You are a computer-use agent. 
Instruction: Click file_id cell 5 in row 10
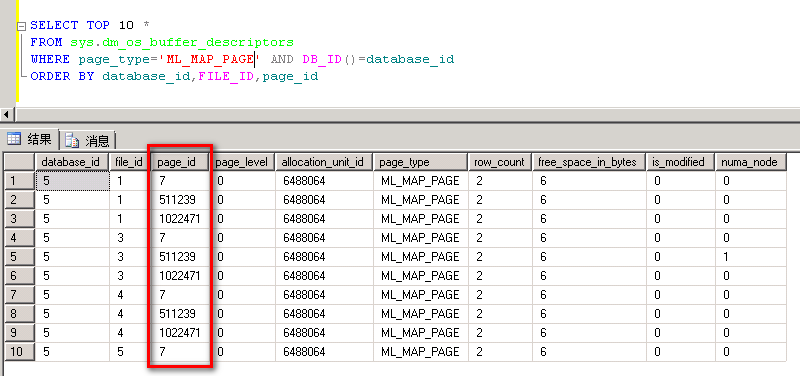[129, 352]
